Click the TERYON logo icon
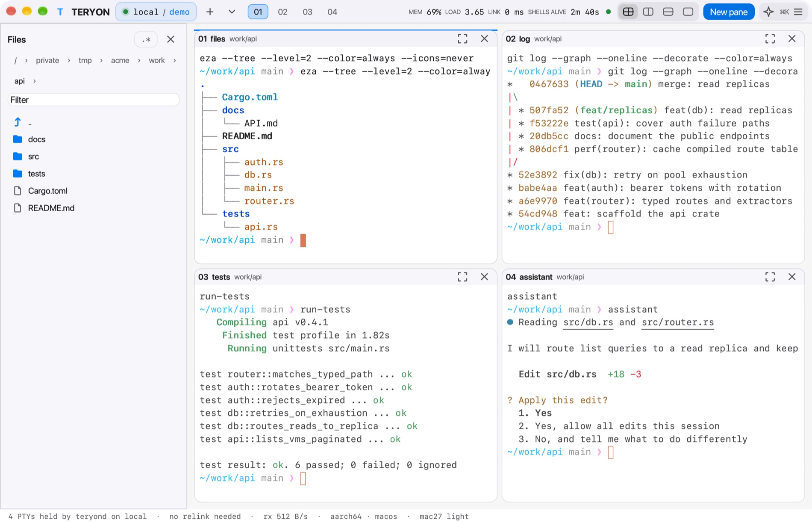 60,12
